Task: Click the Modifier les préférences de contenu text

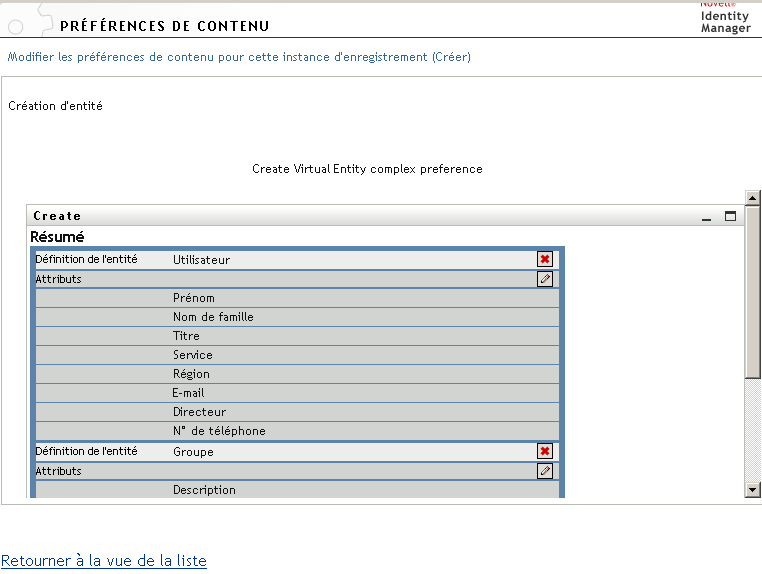Action: (239, 57)
